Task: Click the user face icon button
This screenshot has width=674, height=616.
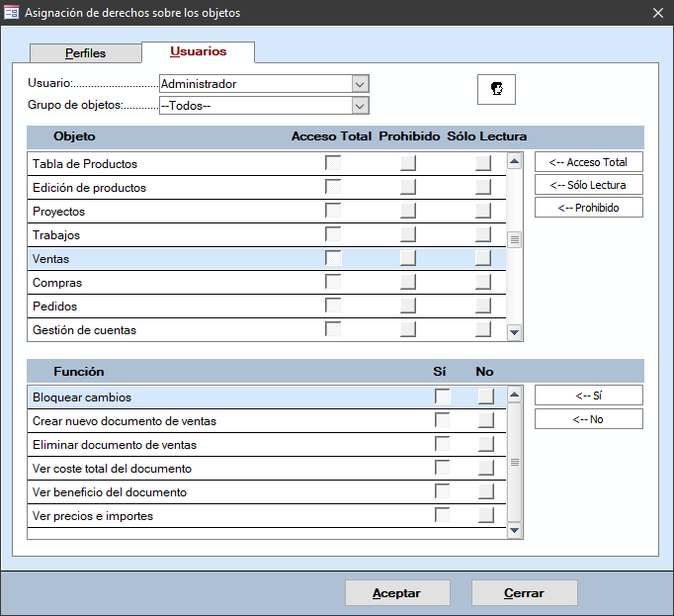Action: [496, 89]
